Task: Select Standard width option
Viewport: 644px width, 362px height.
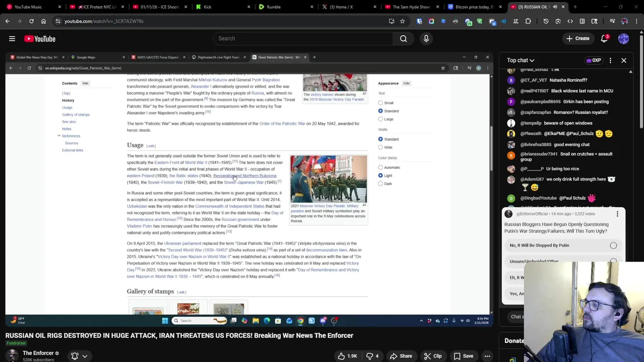Action: [380, 139]
